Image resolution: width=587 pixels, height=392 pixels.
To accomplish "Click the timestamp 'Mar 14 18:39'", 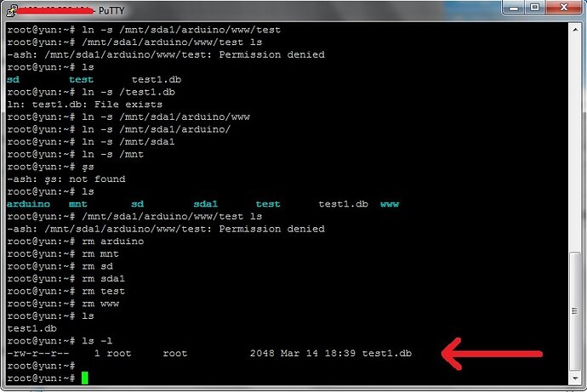I will pyautogui.click(x=318, y=354).
